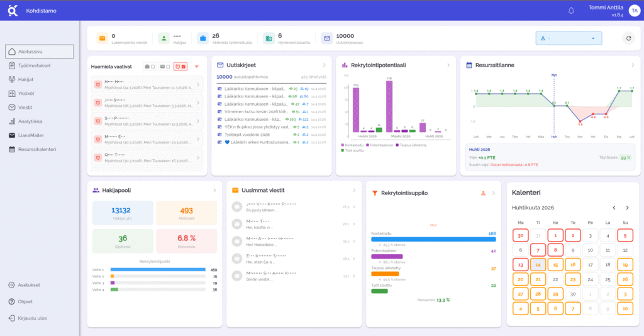Click the blue active job postings briefcase icon
The image size is (644, 336).
[x=203, y=38]
